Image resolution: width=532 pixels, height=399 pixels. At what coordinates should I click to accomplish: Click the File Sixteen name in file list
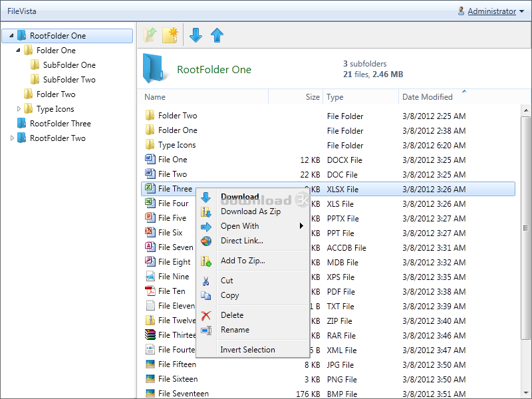pyautogui.click(x=178, y=378)
